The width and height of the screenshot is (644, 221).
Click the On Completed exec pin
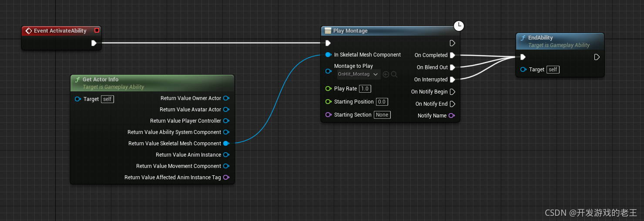(x=453, y=55)
